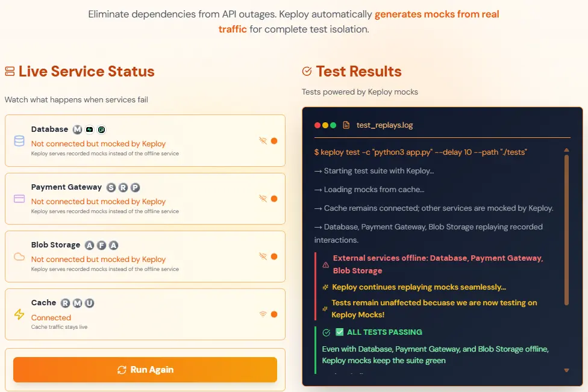Click the Database card title

coord(49,129)
